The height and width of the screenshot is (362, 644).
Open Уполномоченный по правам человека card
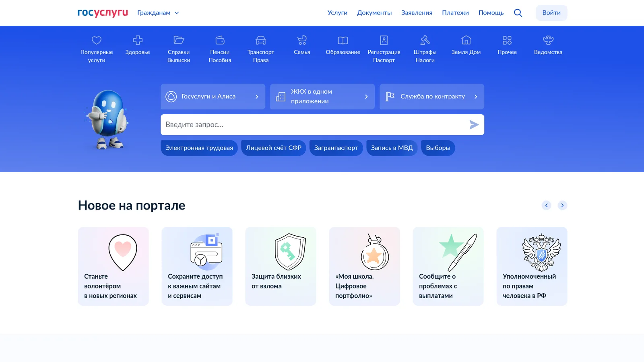[532, 266]
